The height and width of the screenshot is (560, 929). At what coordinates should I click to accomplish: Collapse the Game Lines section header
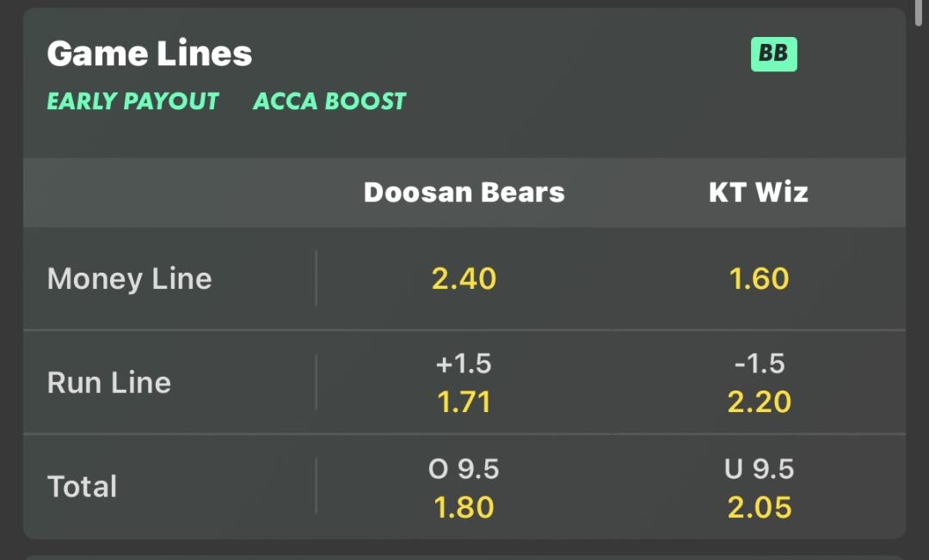pos(150,53)
